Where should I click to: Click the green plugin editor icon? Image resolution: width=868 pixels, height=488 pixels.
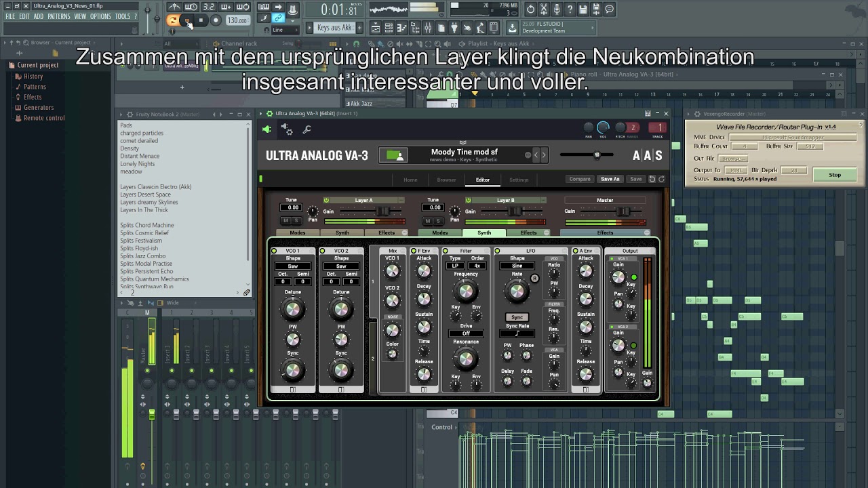[x=267, y=129]
